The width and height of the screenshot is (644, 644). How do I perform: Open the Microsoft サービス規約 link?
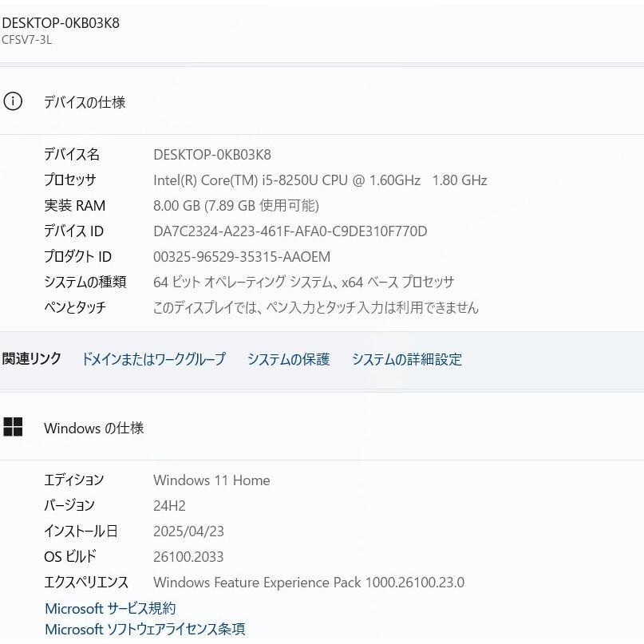click(110, 608)
